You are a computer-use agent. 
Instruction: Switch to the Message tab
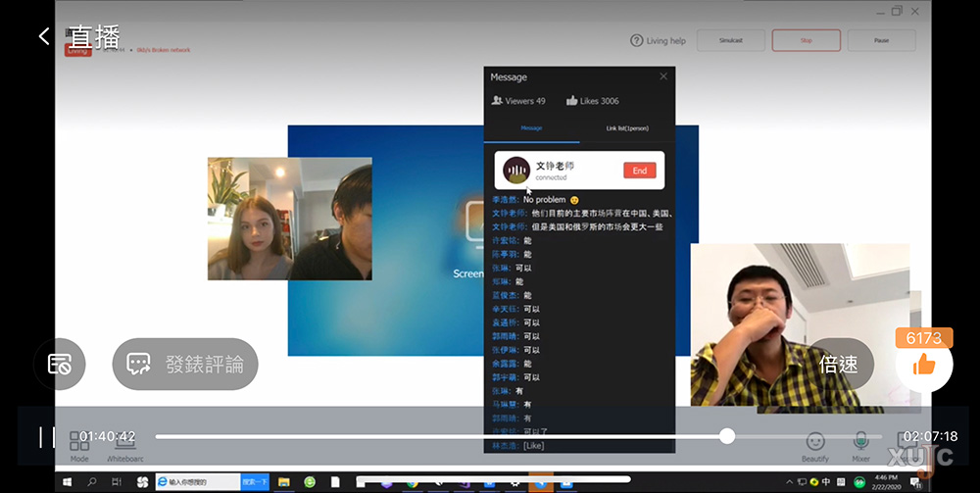click(x=531, y=128)
